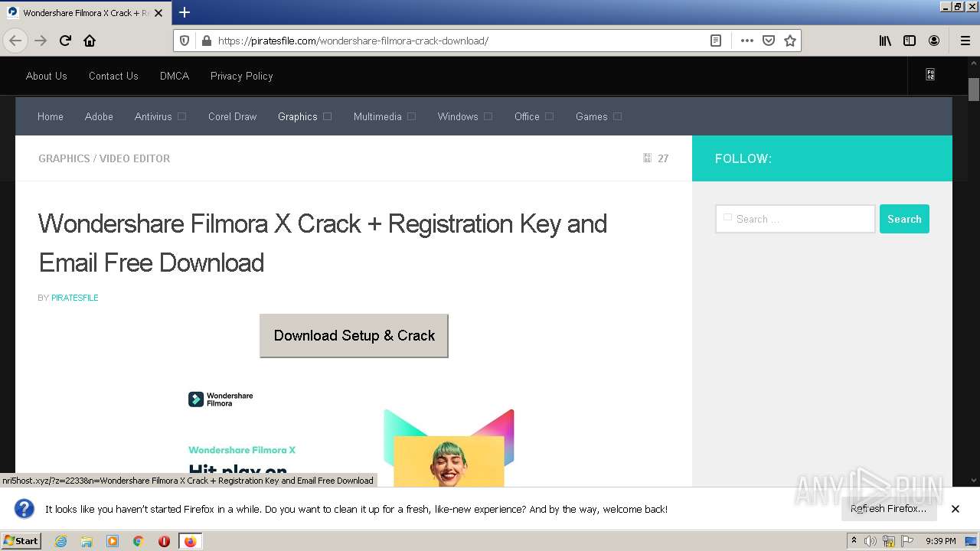Reload the current page

click(65, 41)
